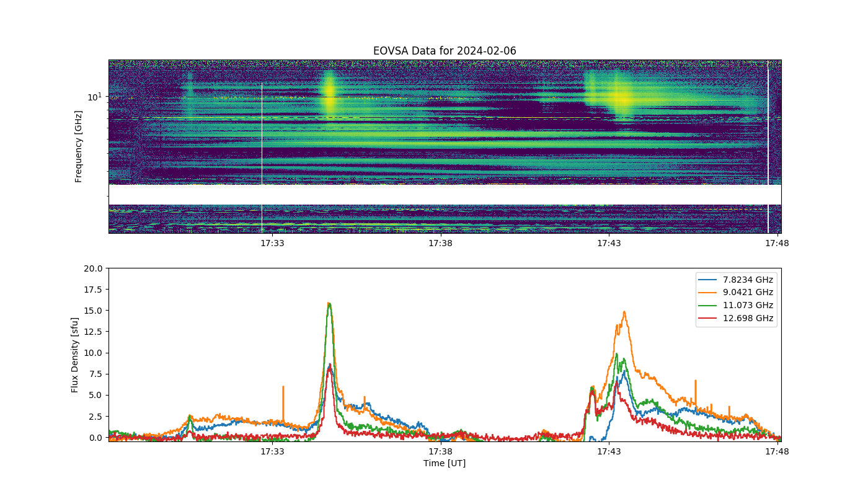This screenshot has height=496, width=868.
Task: Click the blue legend line swatch
Action: click(709, 280)
